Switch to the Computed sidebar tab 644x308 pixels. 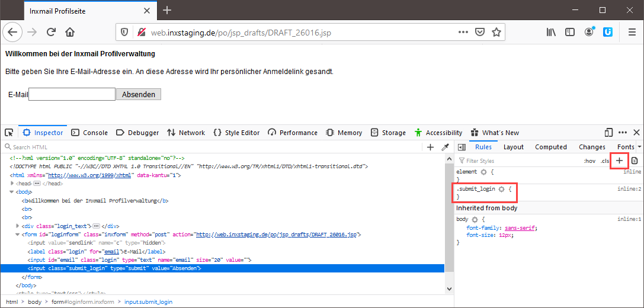click(551, 147)
